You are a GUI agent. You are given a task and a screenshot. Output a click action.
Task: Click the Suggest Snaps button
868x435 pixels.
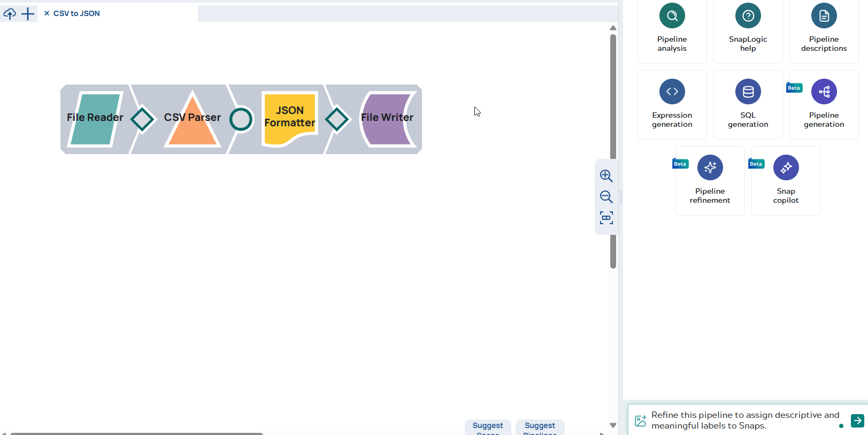pyautogui.click(x=488, y=428)
